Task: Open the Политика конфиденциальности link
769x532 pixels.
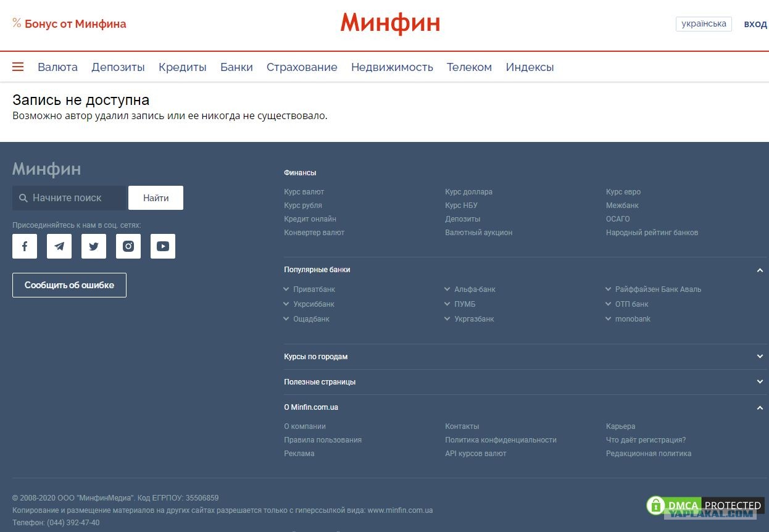Action: (501, 440)
